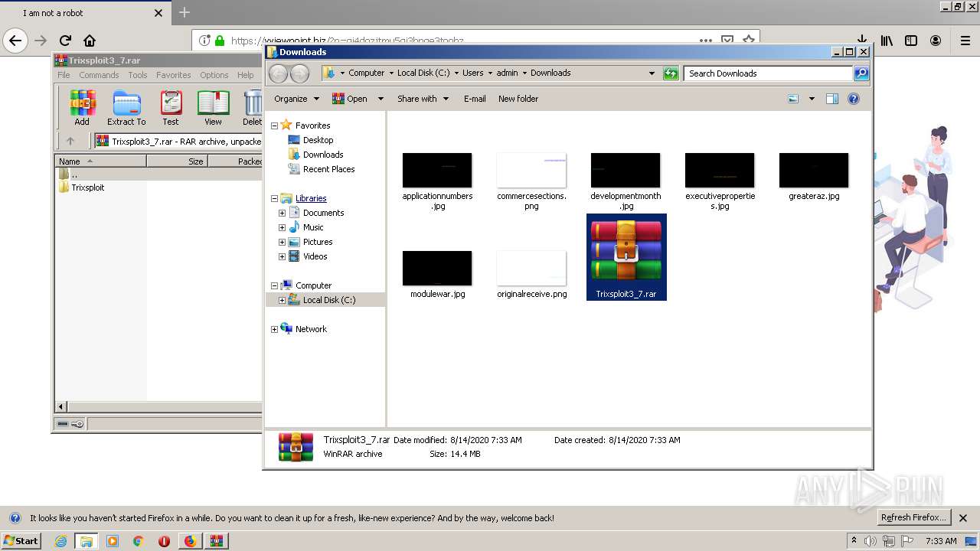Toggle the preview pane icon
The image size is (980, 551).
(x=832, y=99)
